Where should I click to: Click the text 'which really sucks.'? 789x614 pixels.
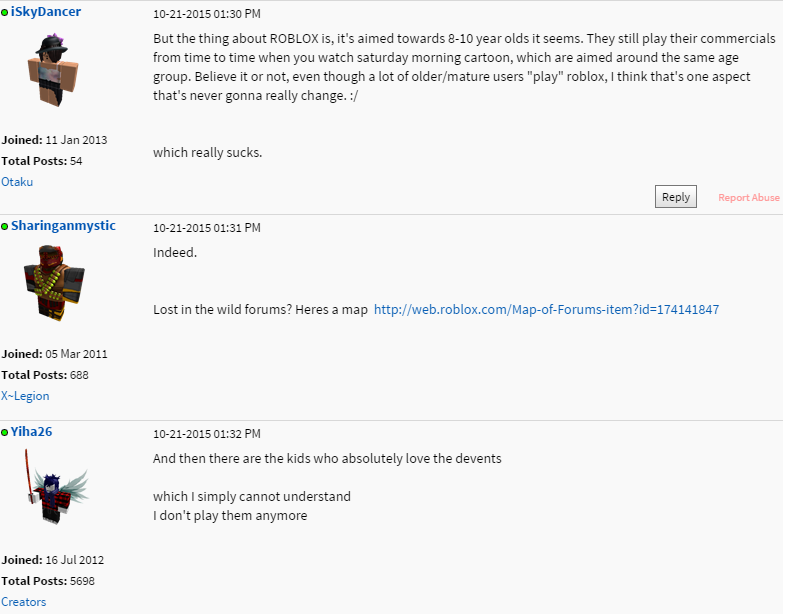point(207,152)
